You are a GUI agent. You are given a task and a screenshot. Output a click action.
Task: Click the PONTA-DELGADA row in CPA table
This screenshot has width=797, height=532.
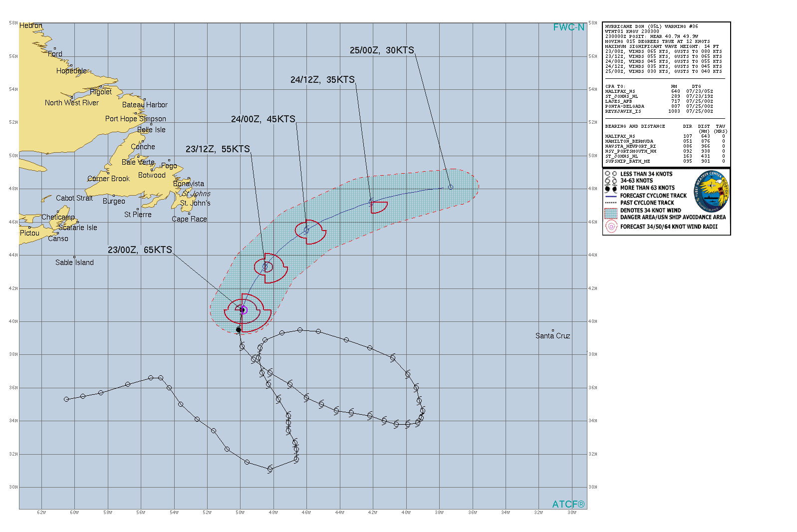(659, 106)
